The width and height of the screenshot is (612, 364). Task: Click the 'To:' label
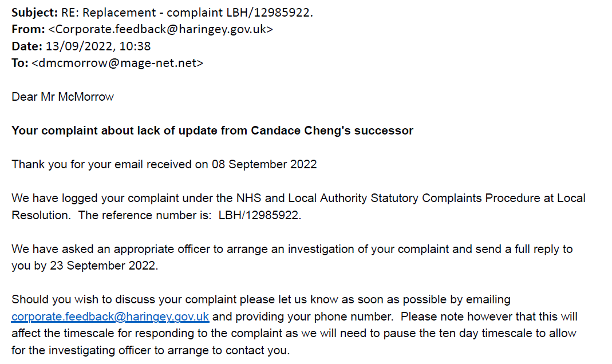click(x=20, y=63)
